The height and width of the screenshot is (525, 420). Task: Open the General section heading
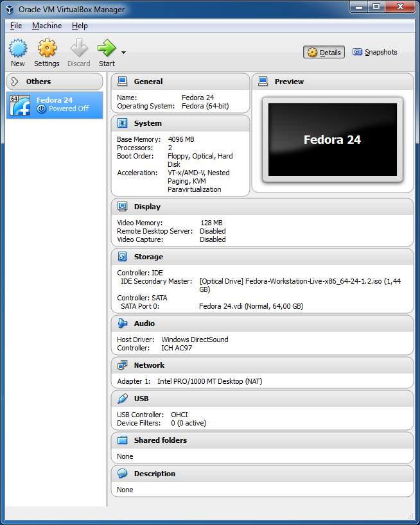(148, 82)
